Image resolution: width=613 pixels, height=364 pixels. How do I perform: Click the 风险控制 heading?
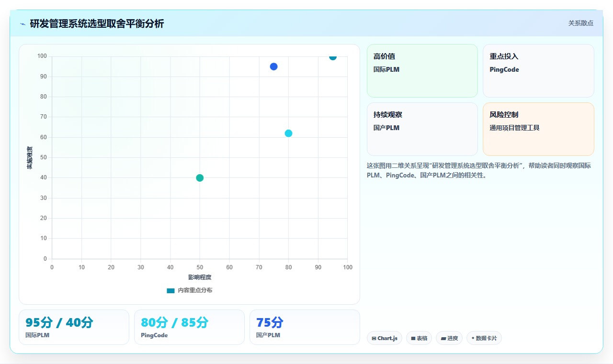[504, 115]
